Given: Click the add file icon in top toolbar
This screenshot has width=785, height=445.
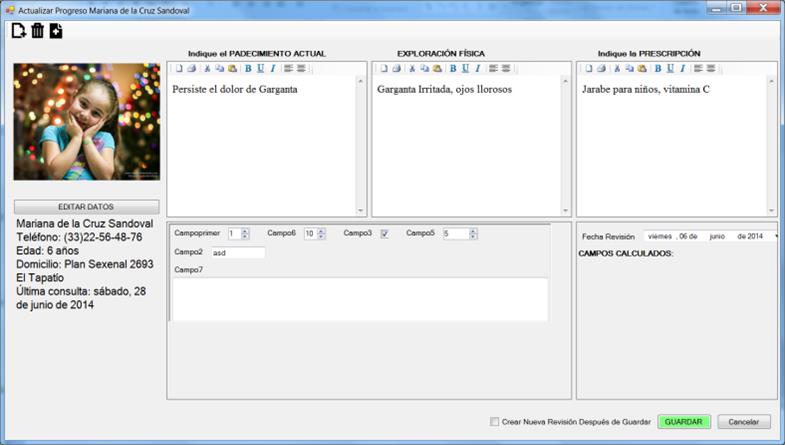Looking at the screenshot, I should 56,31.
